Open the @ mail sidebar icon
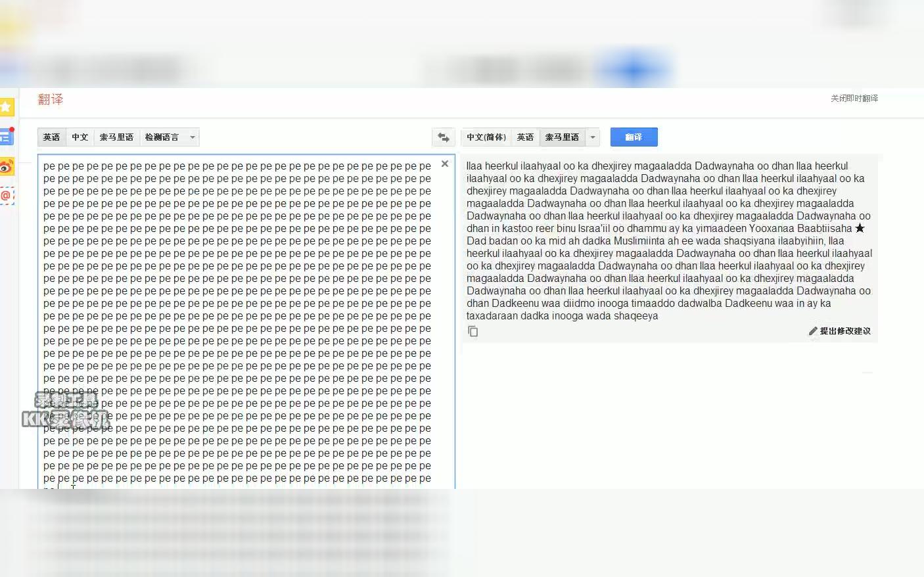924x577 pixels. coord(6,196)
